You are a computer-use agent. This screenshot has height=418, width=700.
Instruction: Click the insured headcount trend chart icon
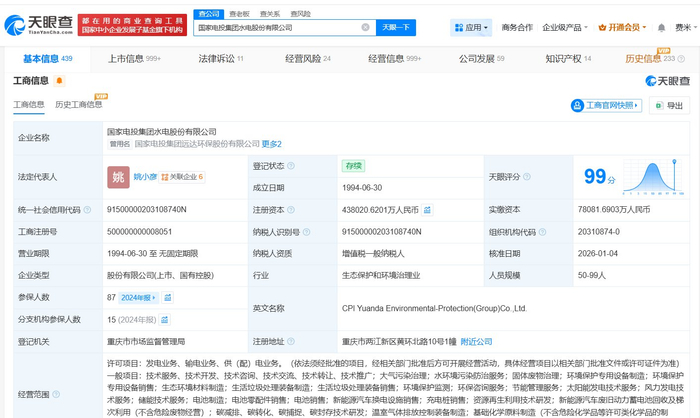170,297
